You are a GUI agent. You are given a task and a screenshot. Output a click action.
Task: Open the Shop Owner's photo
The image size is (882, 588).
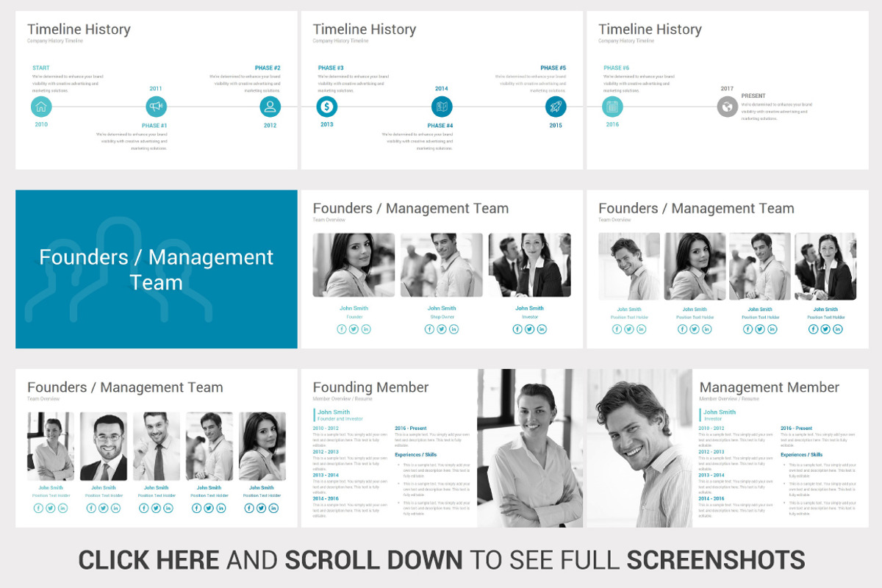pos(442,265)
